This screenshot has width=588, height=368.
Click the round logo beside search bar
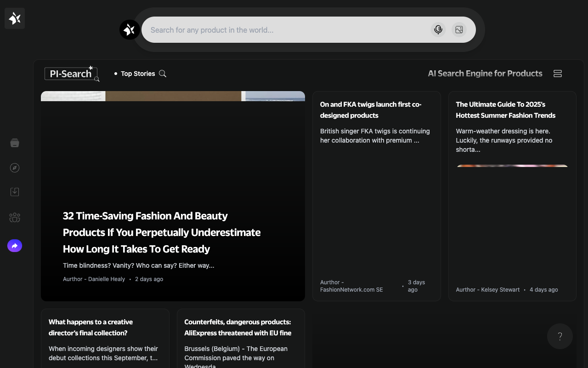coord(130,30)
